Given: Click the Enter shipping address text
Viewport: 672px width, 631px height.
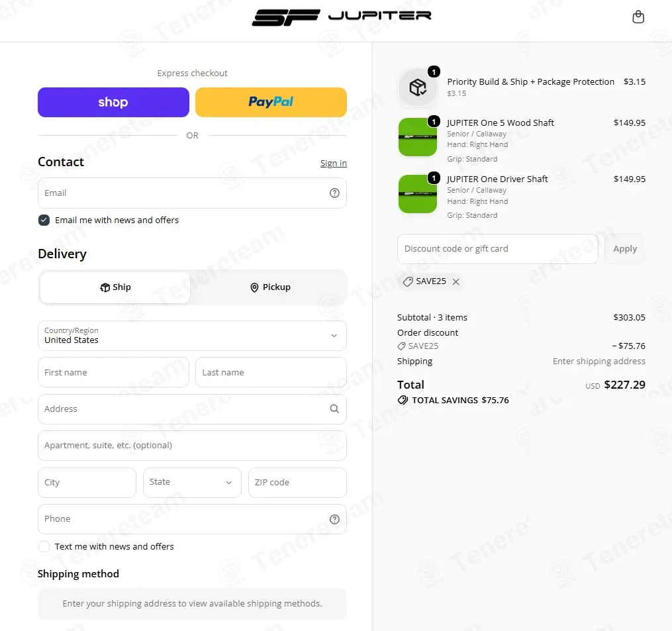Looking at the screenshot, I should [599, 362].
